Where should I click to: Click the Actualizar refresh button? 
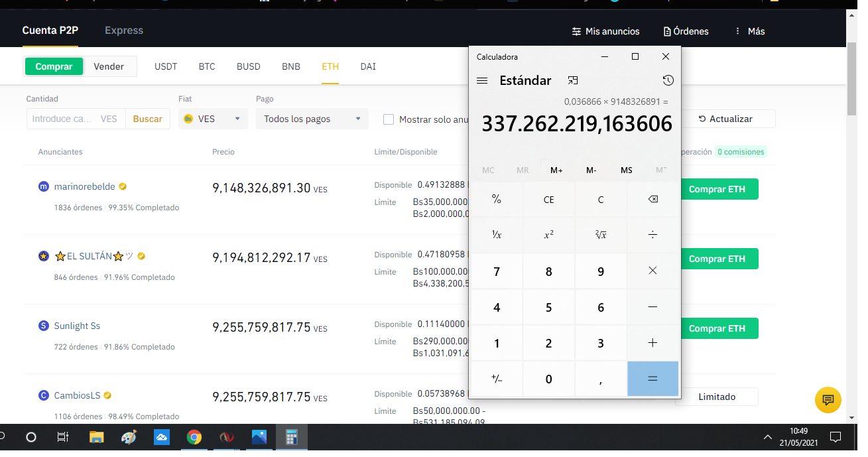pyautogui.click(x=725, y=119)
